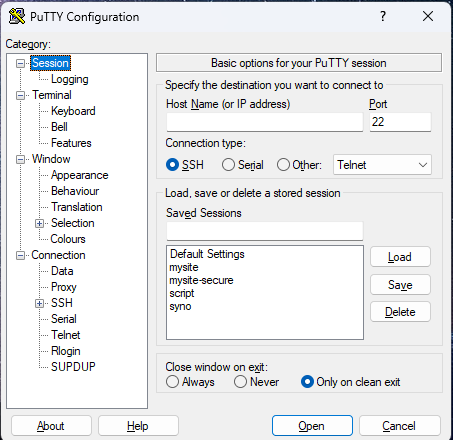Open the Telnet connection type dropdown
The image size is (453, 440).
coord(382,165)
